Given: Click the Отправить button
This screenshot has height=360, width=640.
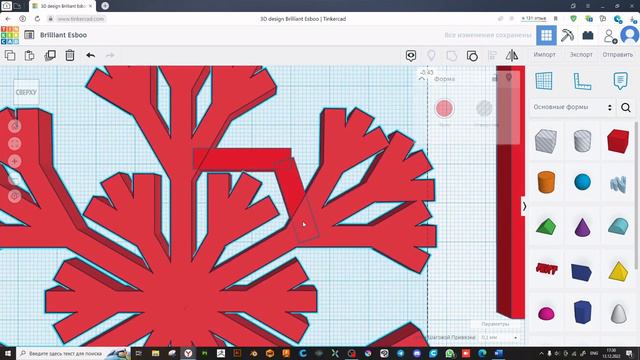Looking at the screenshot, I should coord(618,54).
